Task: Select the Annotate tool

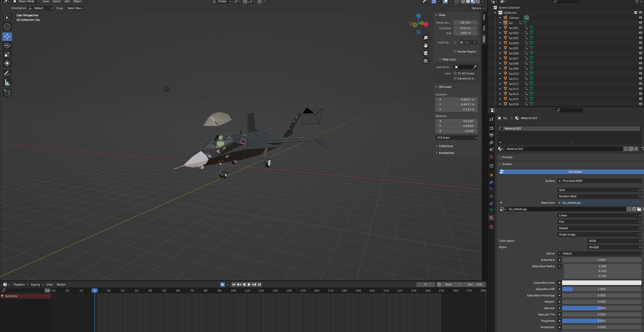Action: [x=7, y=74]
